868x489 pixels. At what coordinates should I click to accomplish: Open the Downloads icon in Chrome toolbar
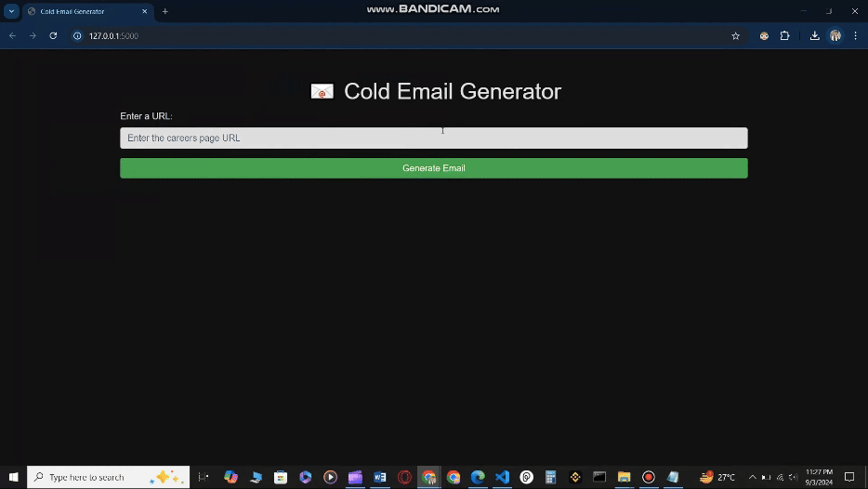(814, 36)
